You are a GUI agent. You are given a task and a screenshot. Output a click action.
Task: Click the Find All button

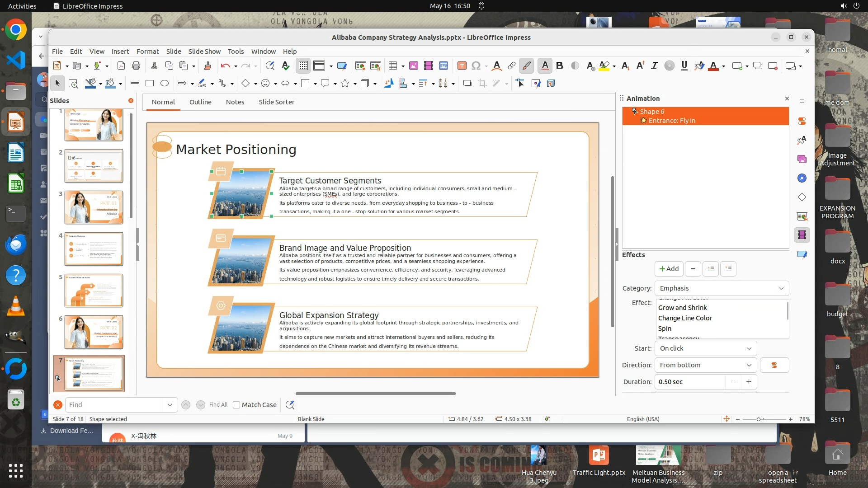218,405
